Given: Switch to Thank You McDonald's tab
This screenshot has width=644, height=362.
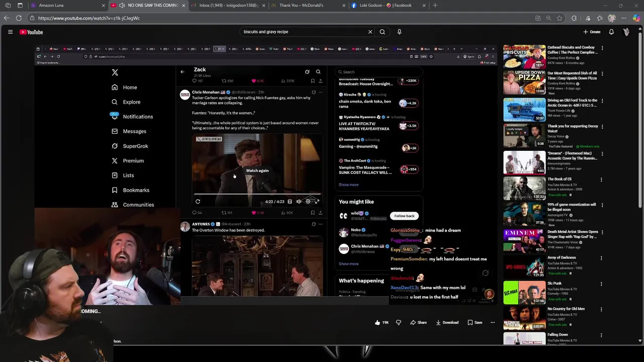Looking at the screenshot, I should pyautogui.click(x=307, y=6).
